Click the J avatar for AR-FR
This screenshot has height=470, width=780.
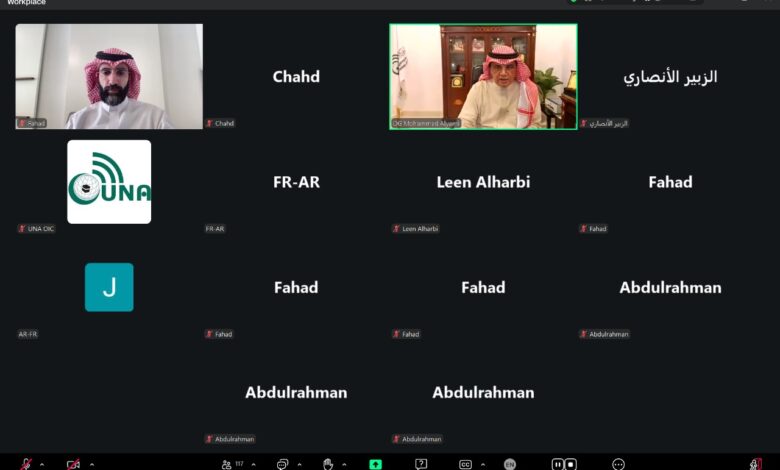109,287
